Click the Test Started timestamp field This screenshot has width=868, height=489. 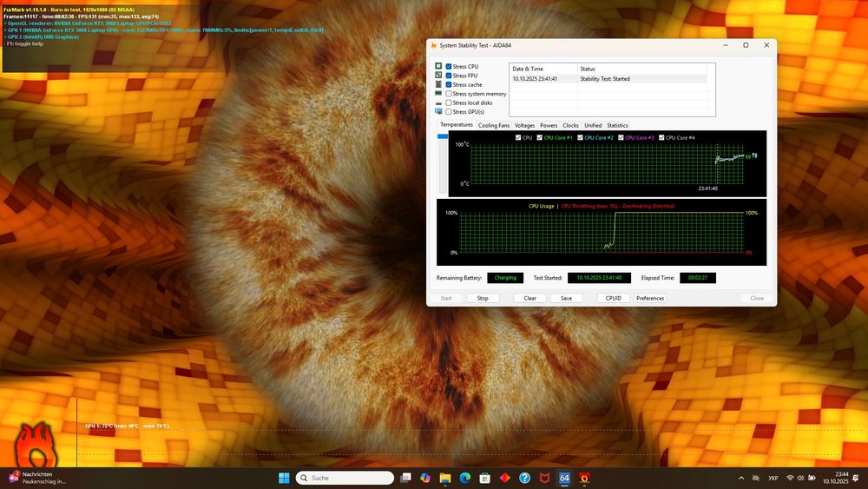pos(599,277)
